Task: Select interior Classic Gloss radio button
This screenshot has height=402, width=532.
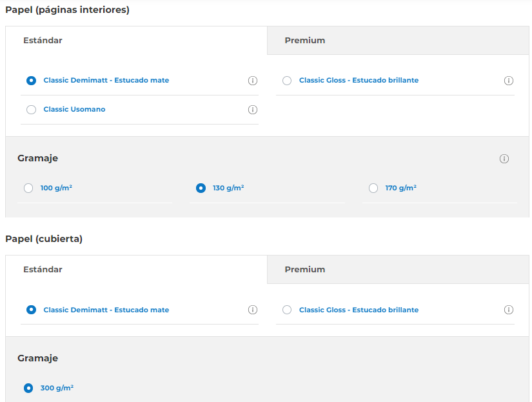Action: tap(287, 81)
